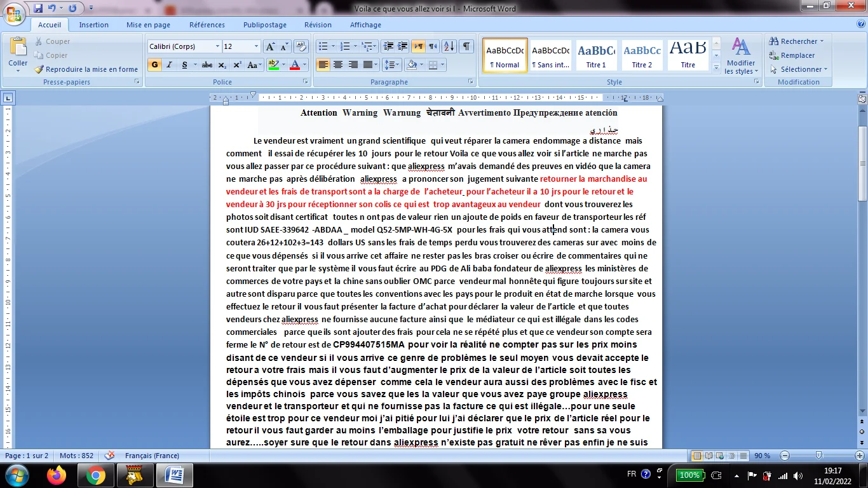Open Word help with the question mark icon
Screen dimensions: 868x488
pyautogui.click(x=860, y=24)
